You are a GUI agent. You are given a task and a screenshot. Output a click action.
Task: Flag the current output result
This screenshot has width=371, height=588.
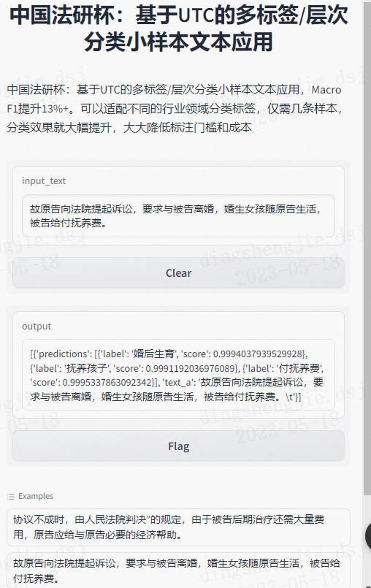coord(178,446)
